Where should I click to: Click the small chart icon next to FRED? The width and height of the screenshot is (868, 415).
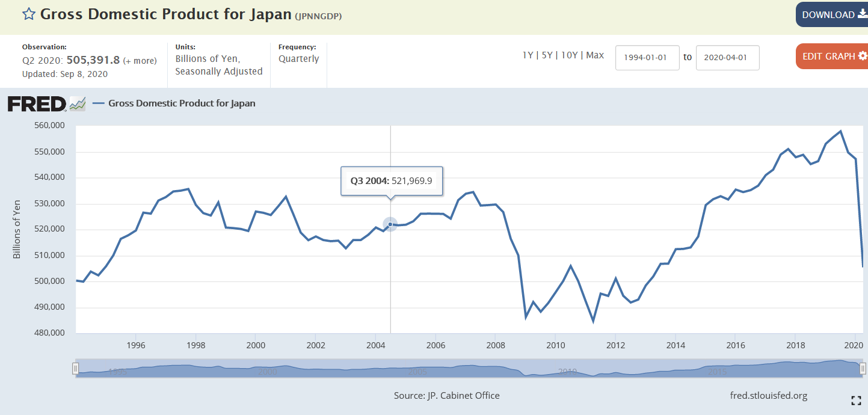[78, 104]
